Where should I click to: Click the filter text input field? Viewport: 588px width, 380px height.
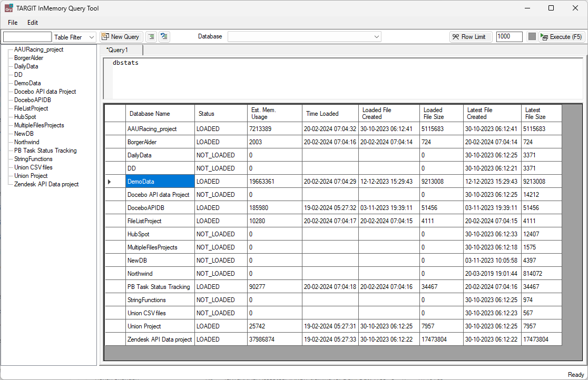point(27,37)
